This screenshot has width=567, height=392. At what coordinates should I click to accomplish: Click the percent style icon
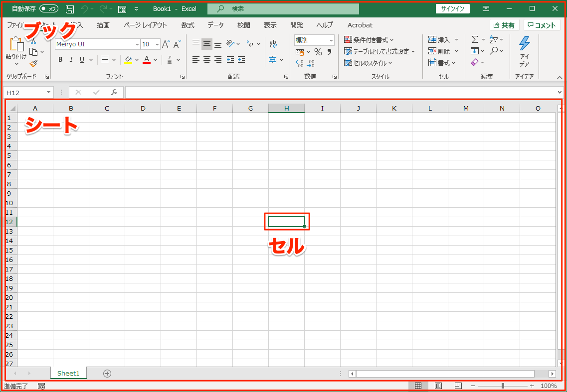tap(318, 52)
